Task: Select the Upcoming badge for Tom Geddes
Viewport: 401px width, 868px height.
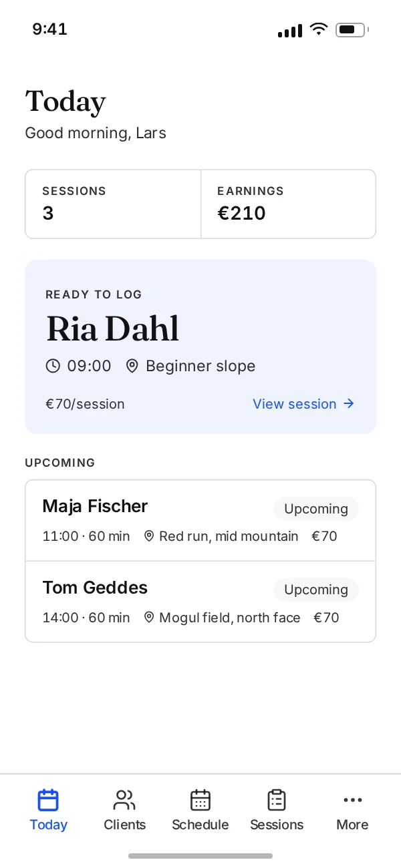Action: (316, 590)
